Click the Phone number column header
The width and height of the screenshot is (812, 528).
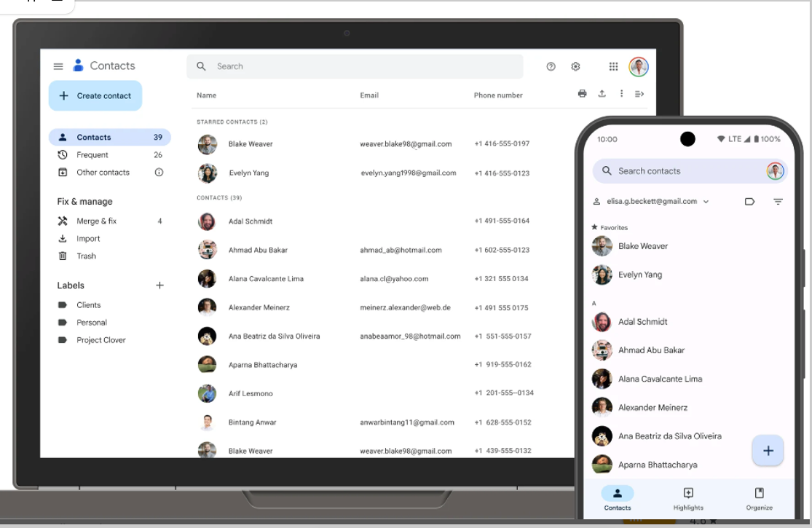498,95
